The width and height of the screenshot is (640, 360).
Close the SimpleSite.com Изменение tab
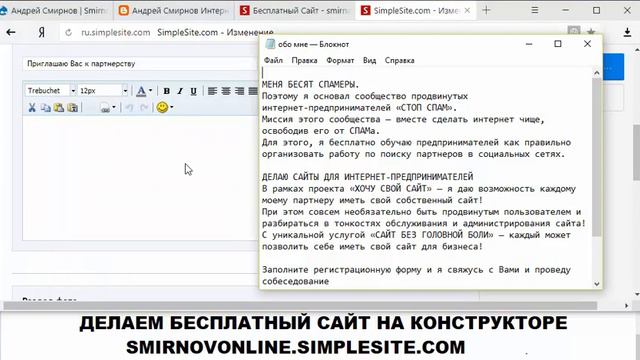pos(467,11)
